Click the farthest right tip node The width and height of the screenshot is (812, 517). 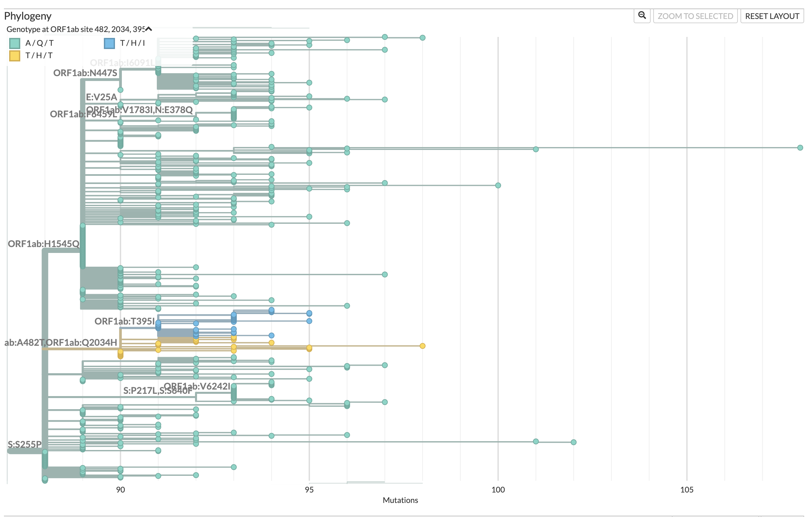[x=800, y=148]
